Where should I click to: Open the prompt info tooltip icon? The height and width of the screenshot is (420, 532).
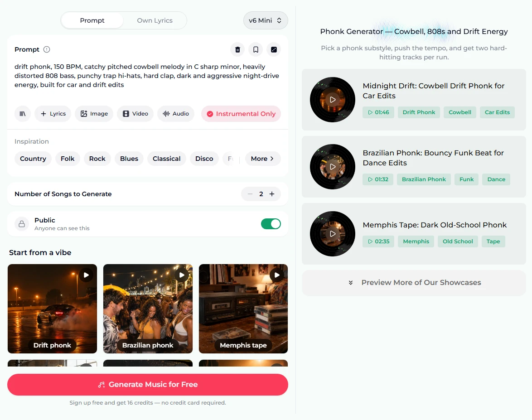point(47,49)
